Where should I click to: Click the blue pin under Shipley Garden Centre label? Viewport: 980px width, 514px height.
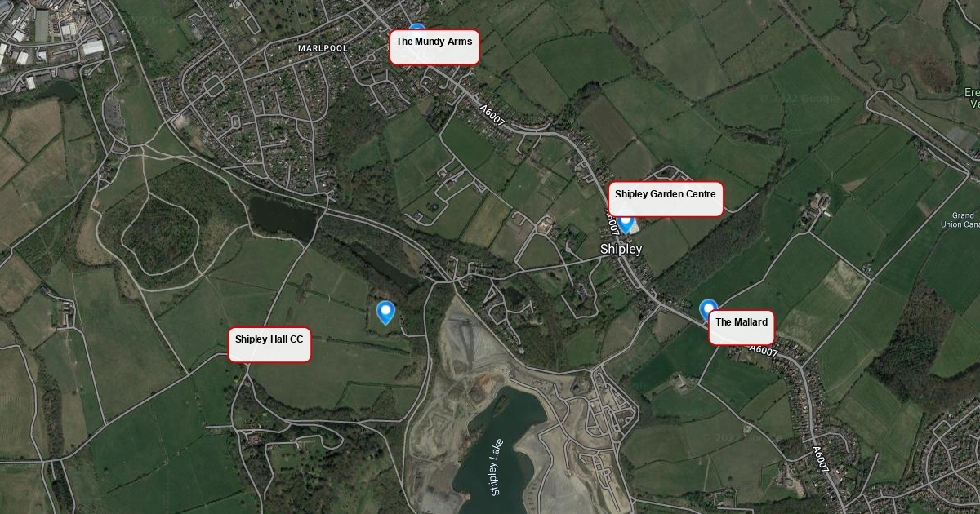tap(626, 223)
